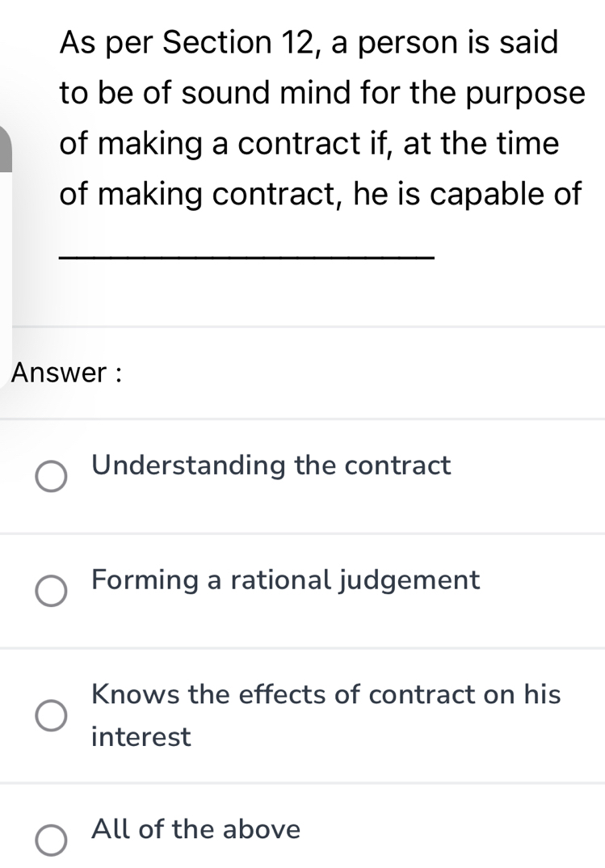Click the "to be of sound mind" line
This screenshot has width=605, height=868.
[x=321, y=93]
